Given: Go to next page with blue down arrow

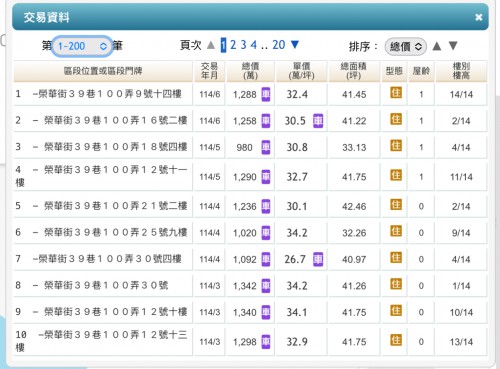Looking at the screenshot, I should pos(295,44).
